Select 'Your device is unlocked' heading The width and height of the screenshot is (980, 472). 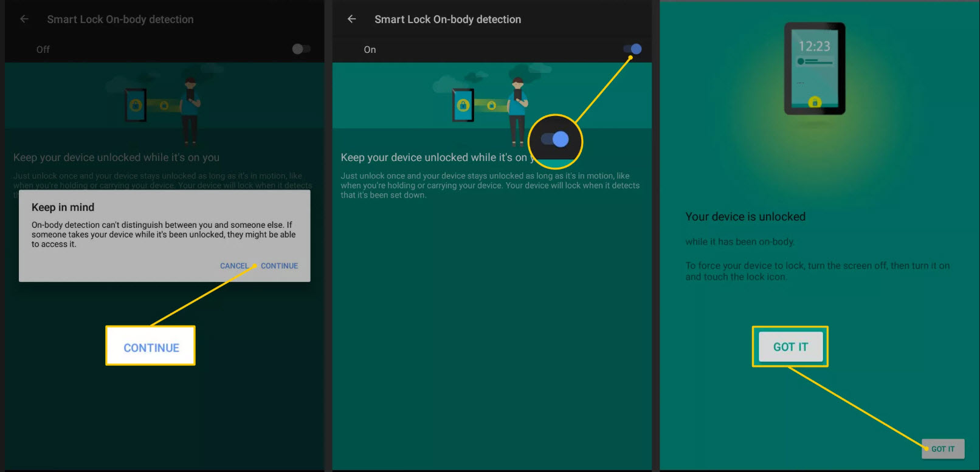(x=745, y=217)
